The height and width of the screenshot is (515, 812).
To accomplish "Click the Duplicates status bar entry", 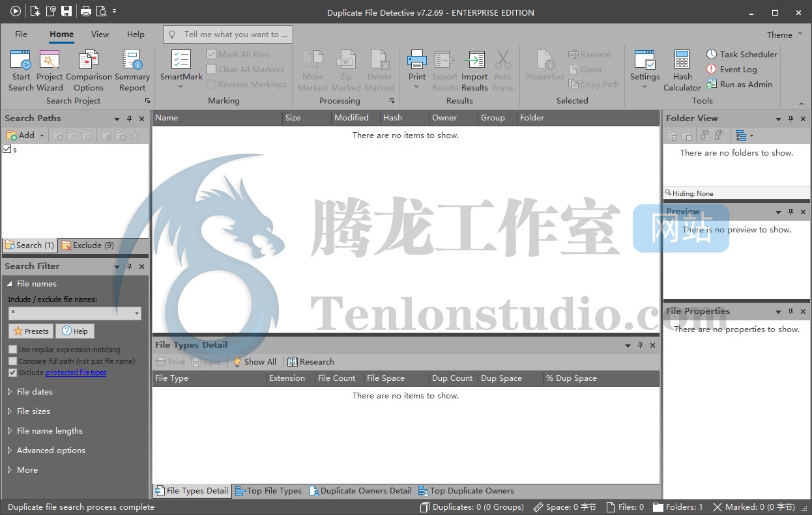I will [472, 507].
